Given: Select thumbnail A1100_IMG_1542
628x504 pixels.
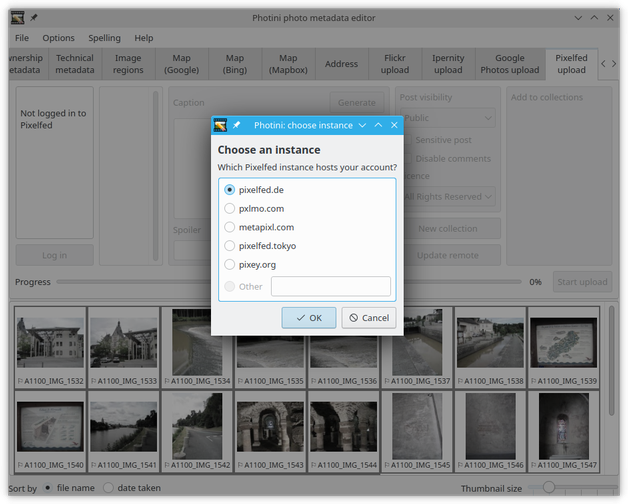Looking at the screenshot, I should [x=197, y=431].
